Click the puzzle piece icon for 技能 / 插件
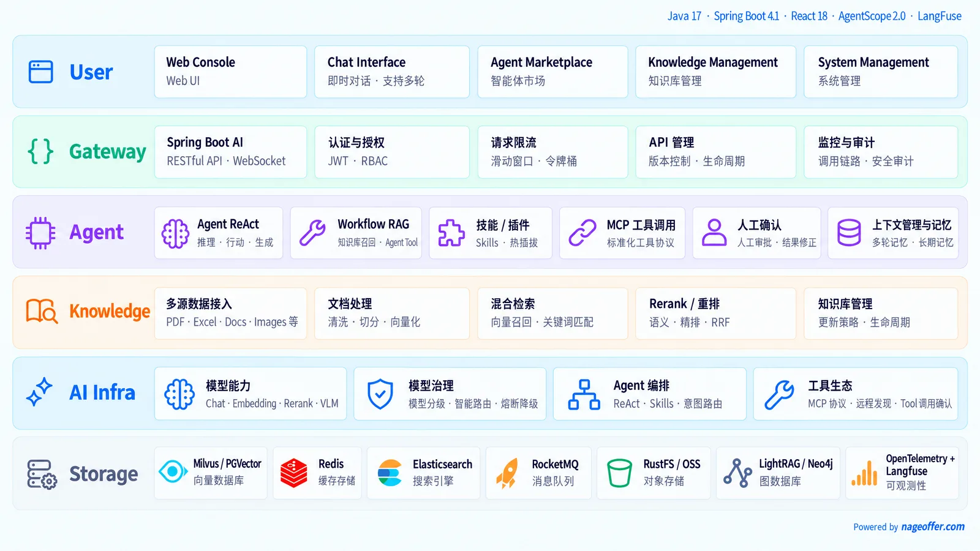Screen dimensions: 980x551 click(x=451, y=233)
